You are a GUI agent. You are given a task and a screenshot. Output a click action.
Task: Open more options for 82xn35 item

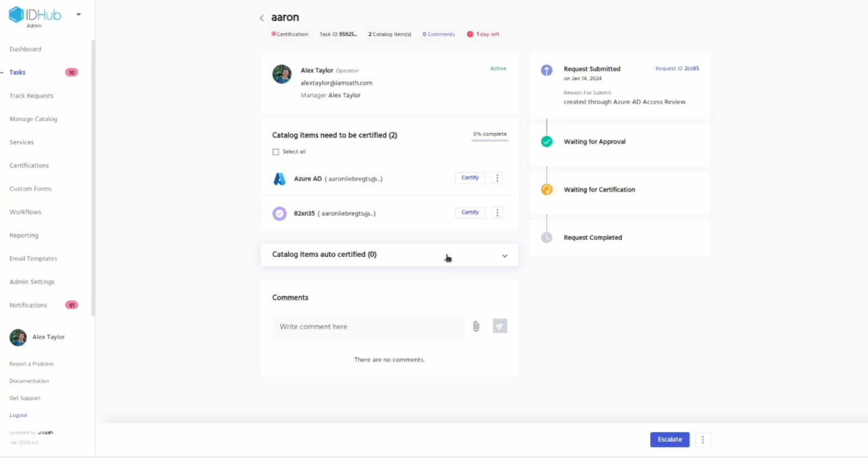(x=497, y=213)
